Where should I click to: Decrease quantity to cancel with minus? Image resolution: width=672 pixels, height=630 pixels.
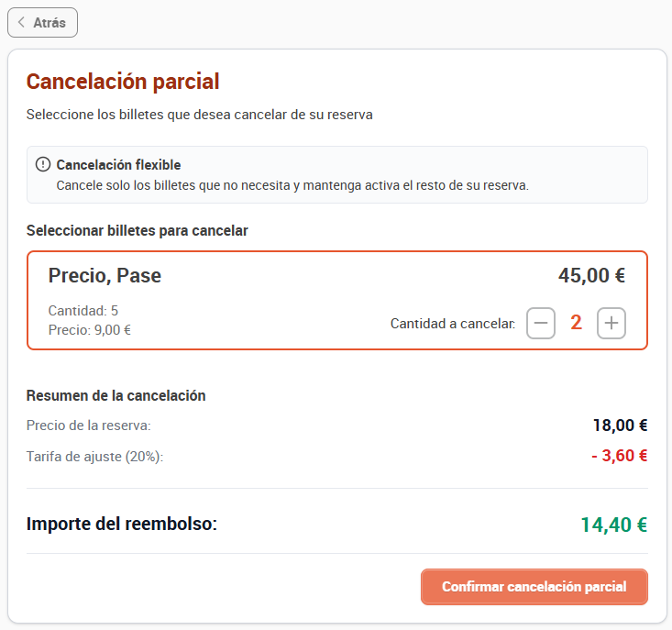tap(540, 323)
